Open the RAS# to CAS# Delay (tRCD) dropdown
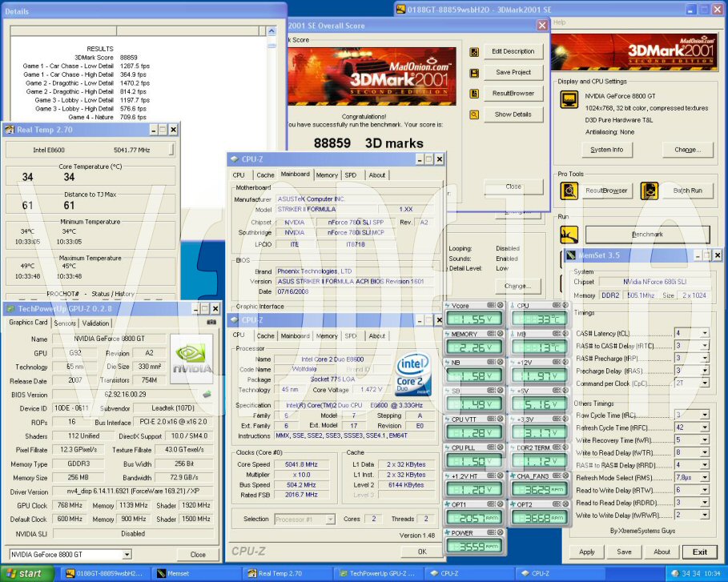 (x=705, y=346)
